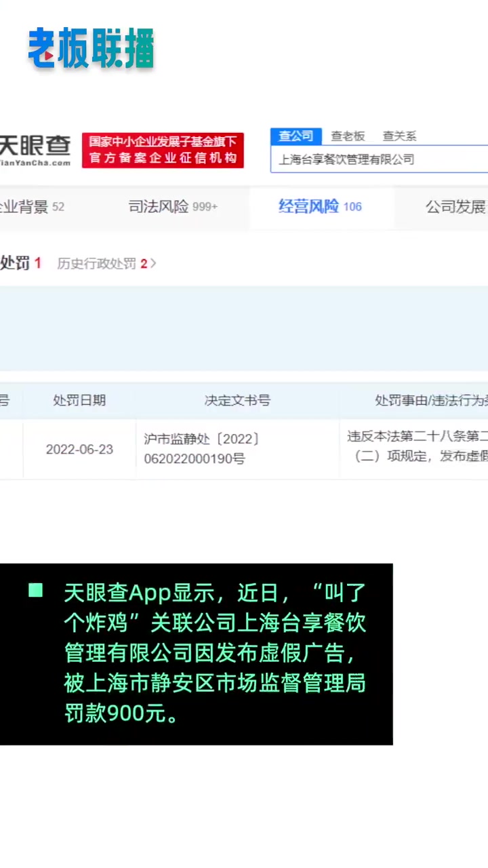Click the caption text about 罚款900元

tap(215, 652)
